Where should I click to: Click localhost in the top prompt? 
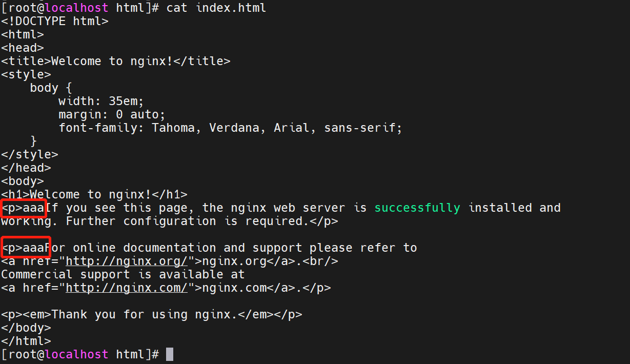(76, 8)
